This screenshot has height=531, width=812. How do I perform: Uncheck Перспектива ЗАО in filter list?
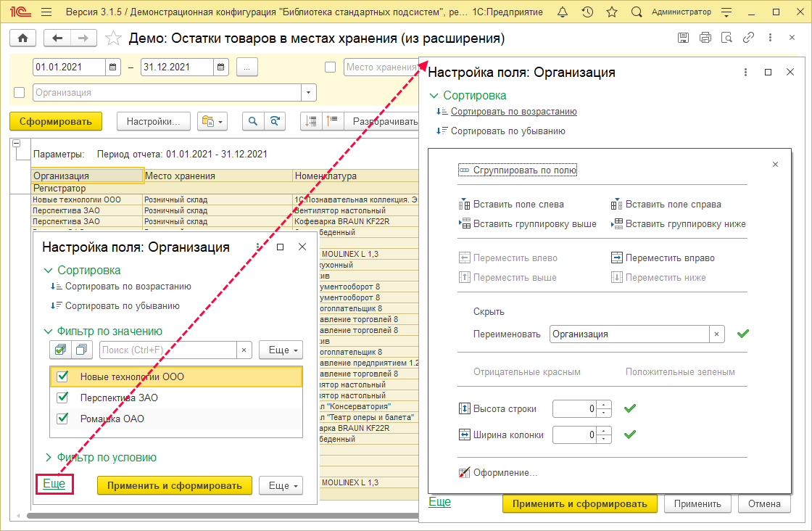tap(62, 398)
